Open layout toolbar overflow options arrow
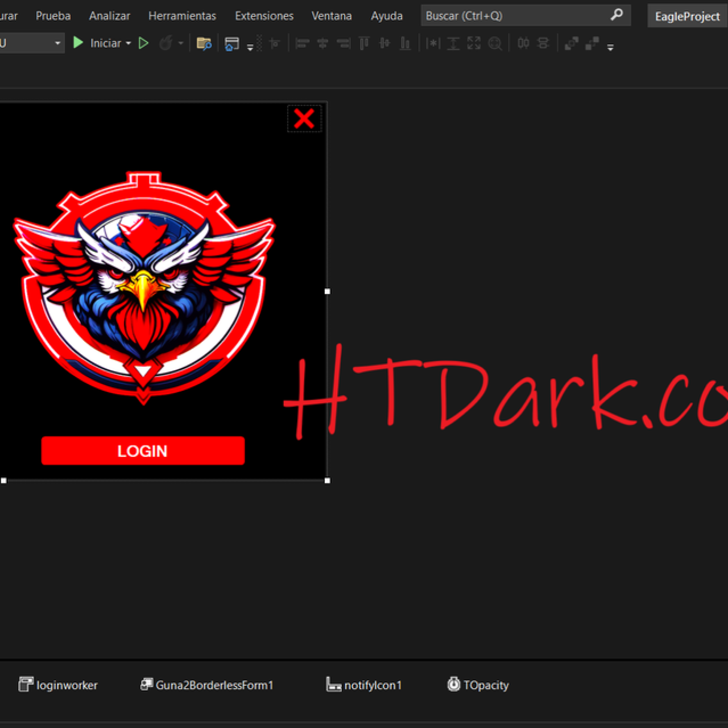This screenshot has width=728, height=728. coord(610,48)
